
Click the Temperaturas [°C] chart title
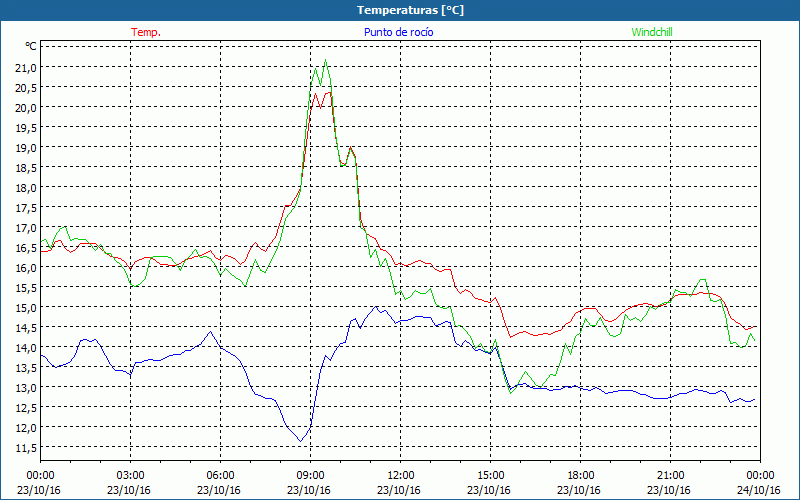click(x=410, y=10)
